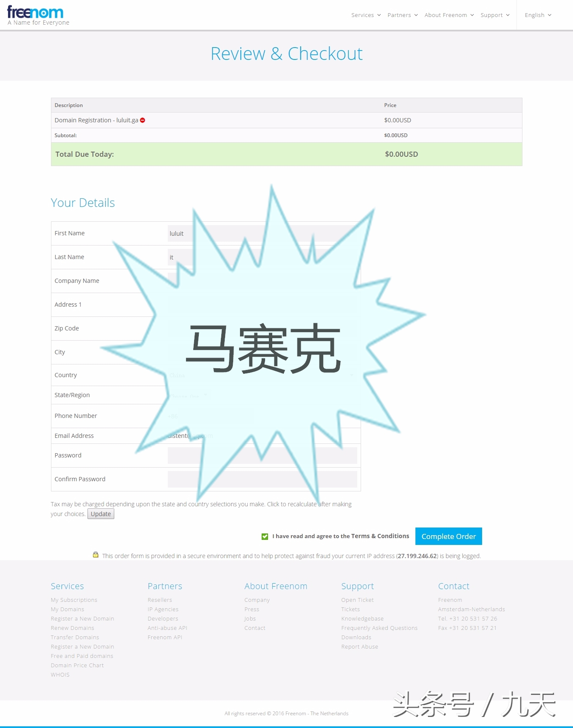
Task: Click the lock icon by the secure notice
Action: tap(96, 555)
